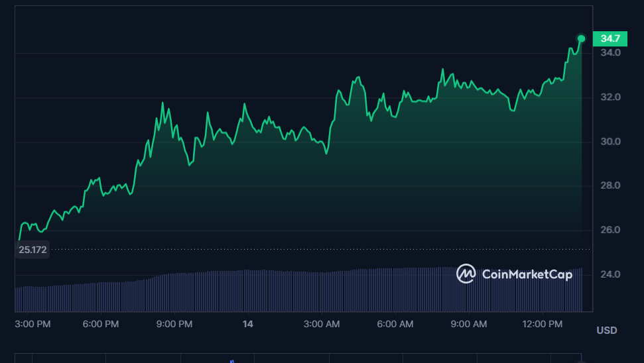Click the 34.7 current price label
Screen dimensions: 644x363
(x=610, y=38)
